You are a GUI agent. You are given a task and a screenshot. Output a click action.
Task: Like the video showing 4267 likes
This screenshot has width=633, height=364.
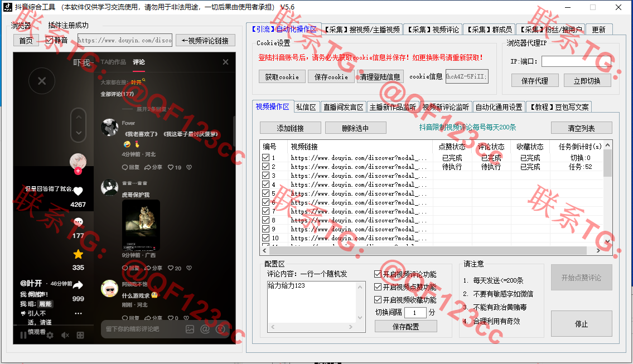point(78,191)
